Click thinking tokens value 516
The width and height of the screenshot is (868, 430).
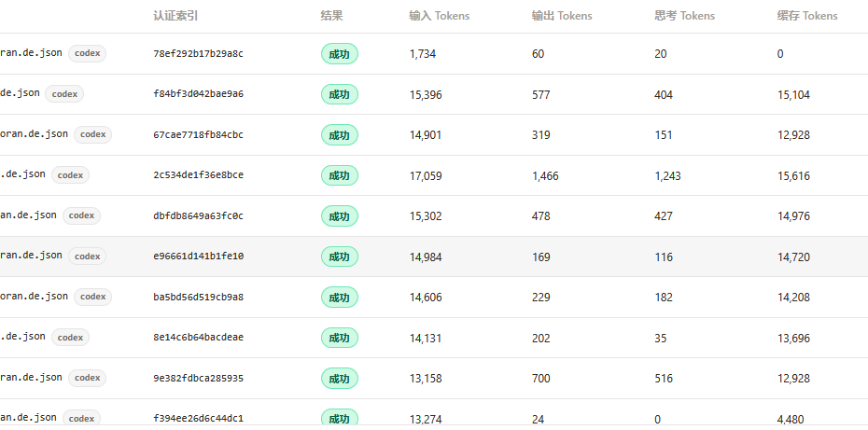664,379
